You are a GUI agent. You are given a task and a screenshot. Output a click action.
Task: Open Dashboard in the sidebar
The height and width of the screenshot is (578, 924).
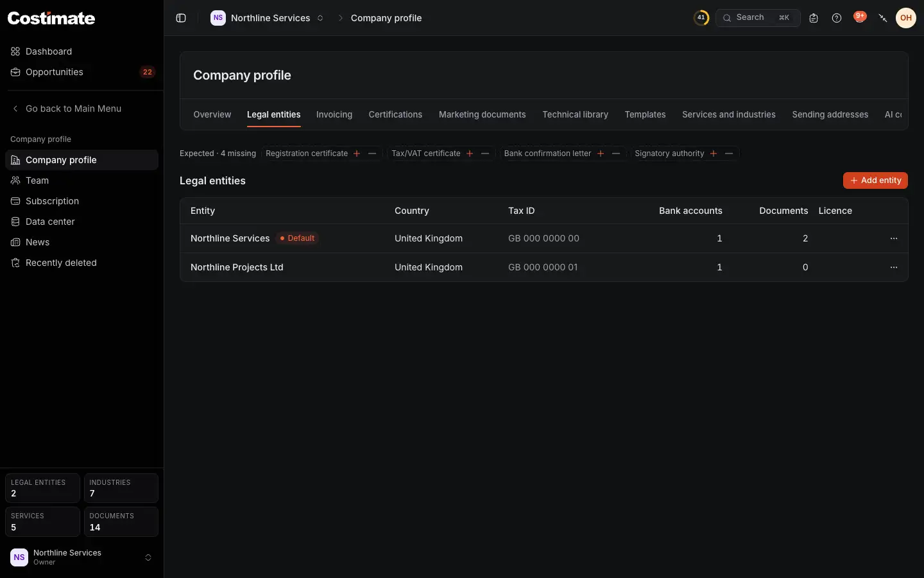coord(81,51)
